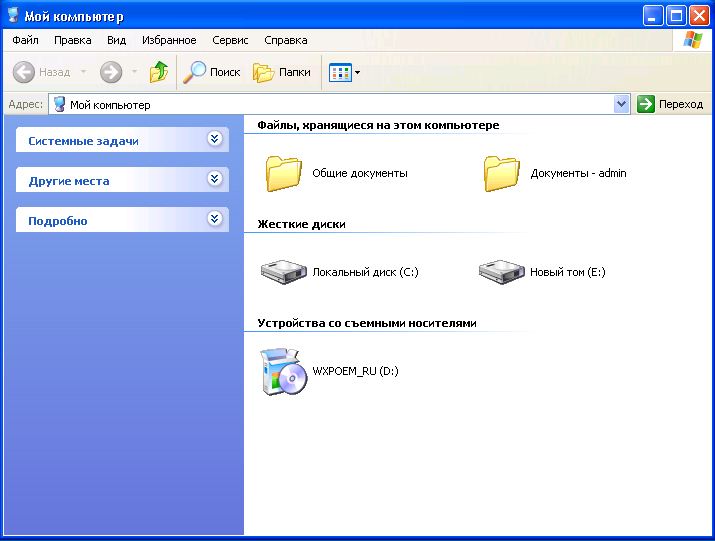This screenshot has height=541, width=715.
Task: Click the title bar computer icon
Action: (14, 15)
